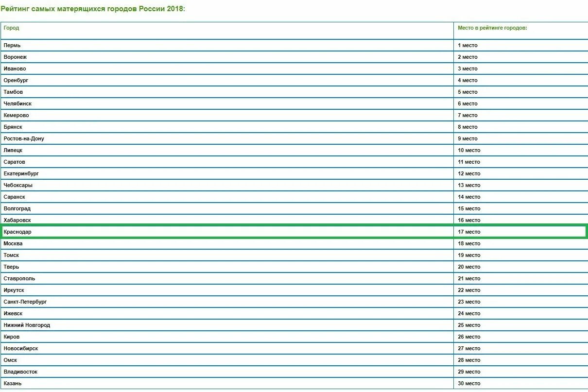Click the rank cell '9 место'

[521, 138]
